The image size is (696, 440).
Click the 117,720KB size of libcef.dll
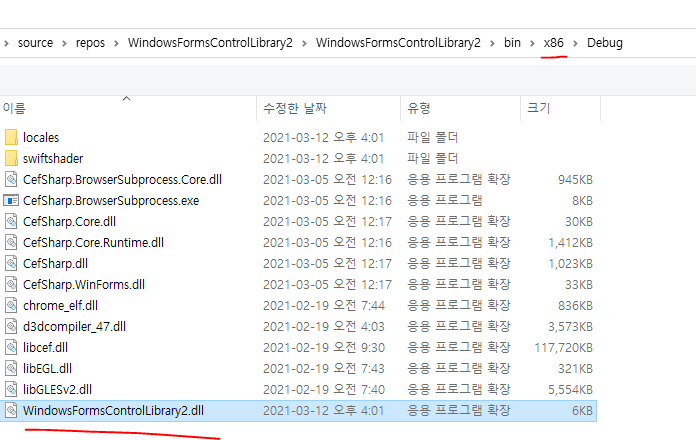(x=563, y=348)
